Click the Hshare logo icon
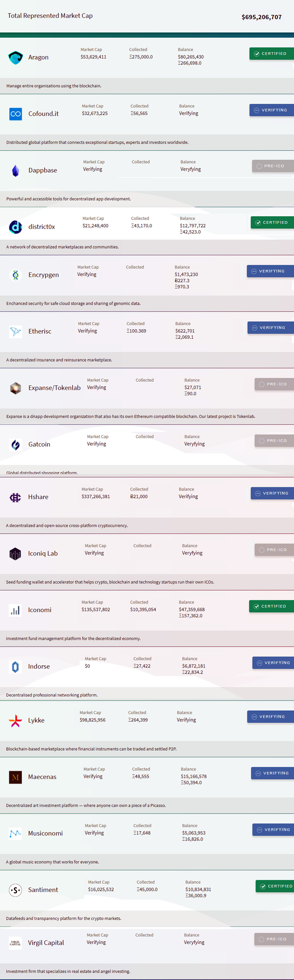Image resolution: width=294 pixels, height=980 pixels. [15, 497]
